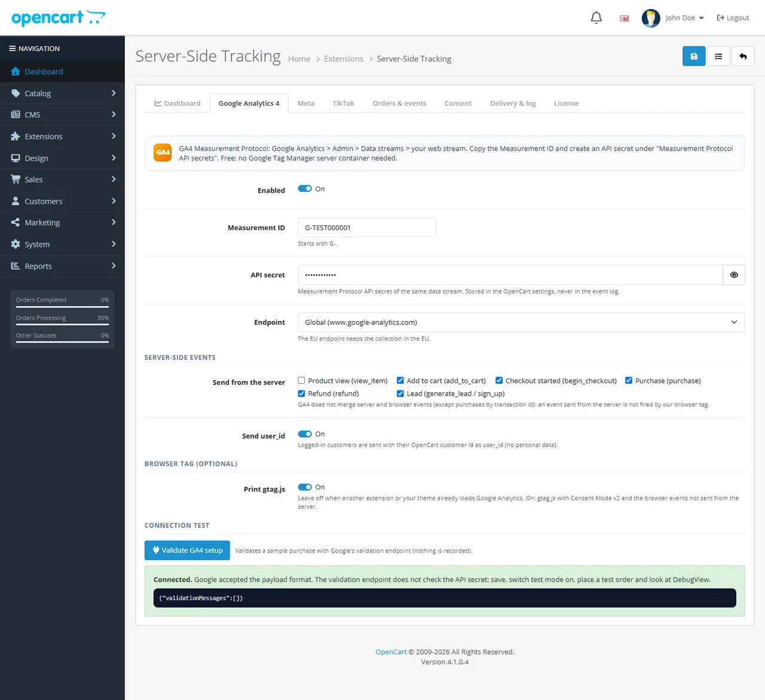Open the Delivery & log tab

coord(513,103)
